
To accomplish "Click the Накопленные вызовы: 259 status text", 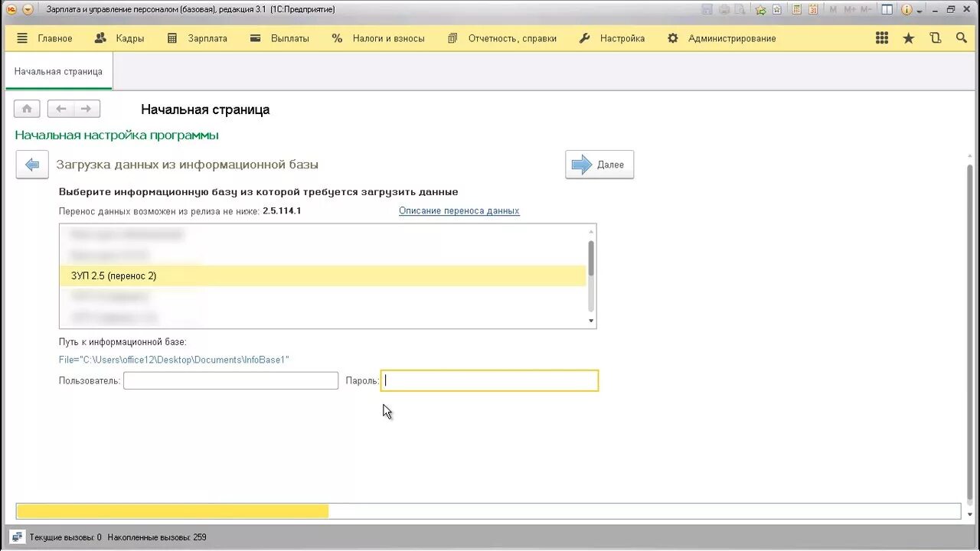I will [x=157, y=537].
